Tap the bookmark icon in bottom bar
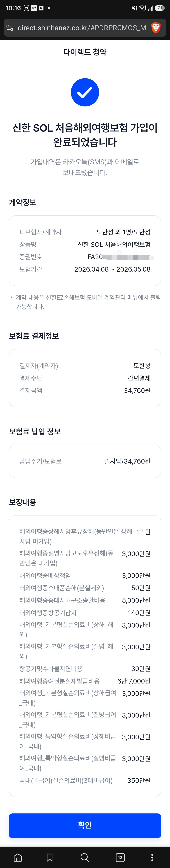Image resolution: width=170 pixels, height=868 pixels. point(49,857)
